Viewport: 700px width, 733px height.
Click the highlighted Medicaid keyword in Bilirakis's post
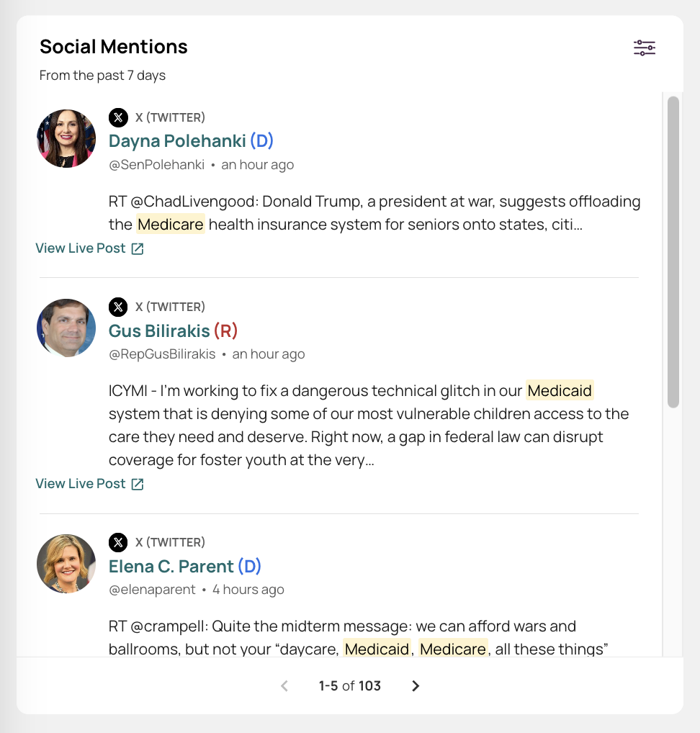[x=560, y=390]
